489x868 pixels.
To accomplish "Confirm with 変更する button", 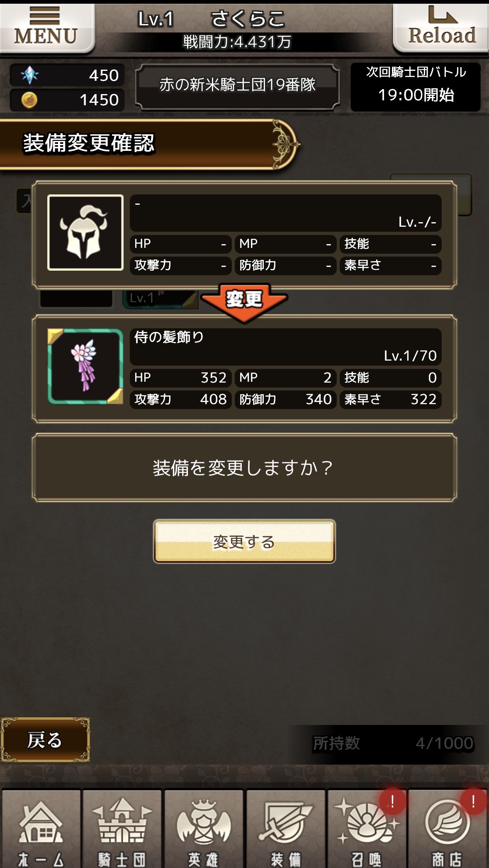I will pos(244,541).
